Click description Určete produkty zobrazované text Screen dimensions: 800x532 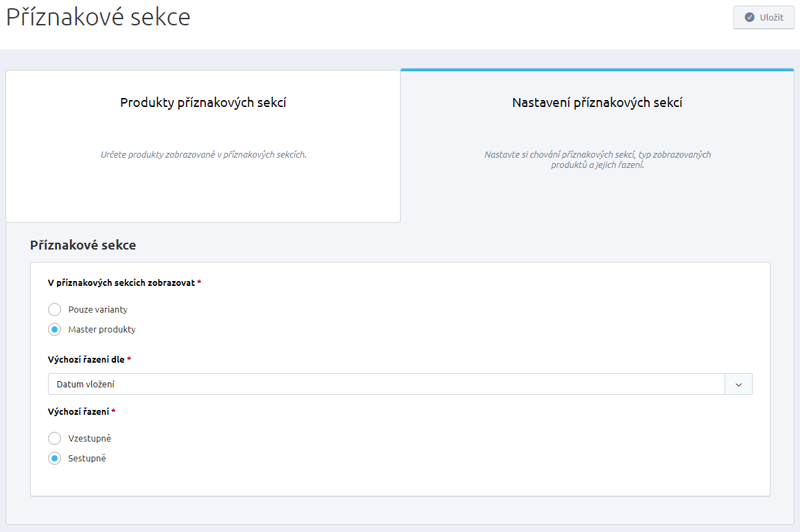click(204, 154)
